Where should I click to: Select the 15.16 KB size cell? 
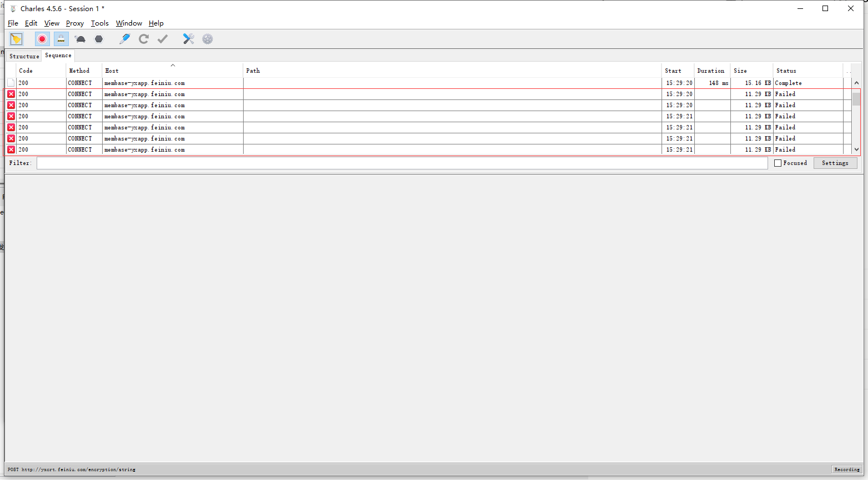(751, 83)
